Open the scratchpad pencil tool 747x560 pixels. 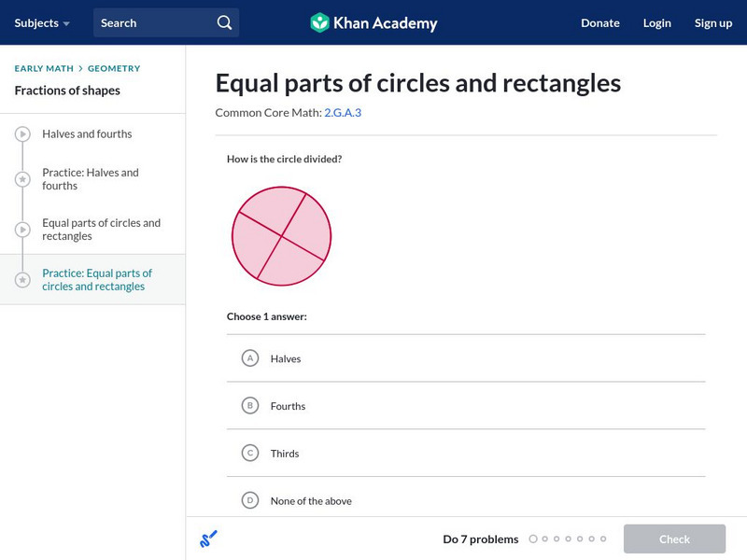coord(209,539)
